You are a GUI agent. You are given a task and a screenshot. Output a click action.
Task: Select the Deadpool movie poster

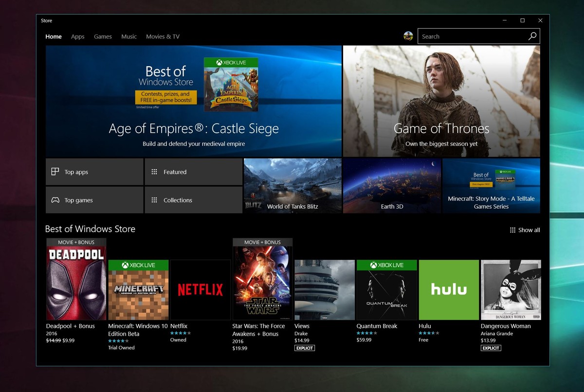pyautogui.click(x=76, y=279)
